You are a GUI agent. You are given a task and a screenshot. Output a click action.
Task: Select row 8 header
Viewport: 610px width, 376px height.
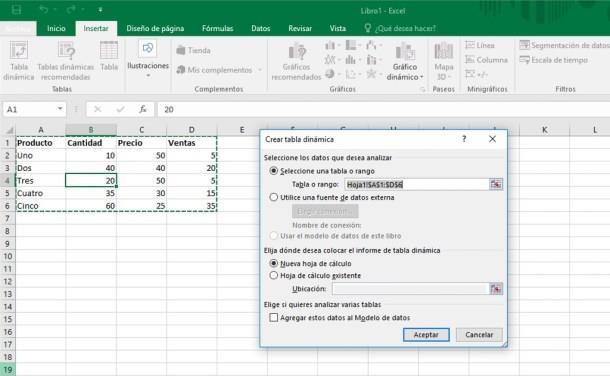(7, 231)
